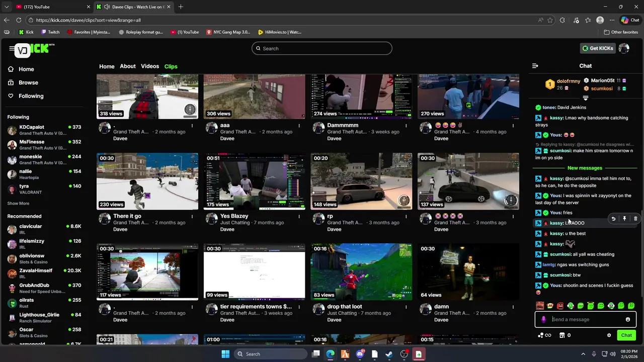644x362 pixels.
Task: Open Copilot Chat button in Edge
Action: (x=630, y=20)
